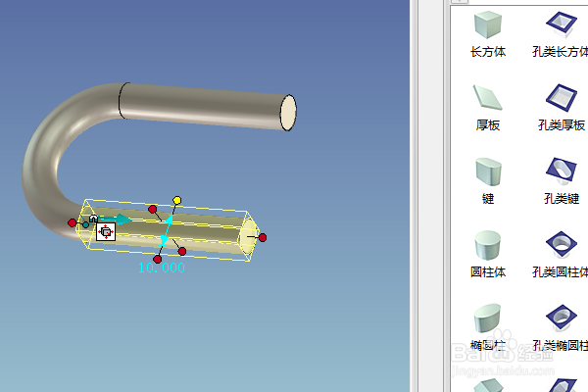Select the upper straight pipe segment
Screen dimensions: 588x392
[203, 107]
